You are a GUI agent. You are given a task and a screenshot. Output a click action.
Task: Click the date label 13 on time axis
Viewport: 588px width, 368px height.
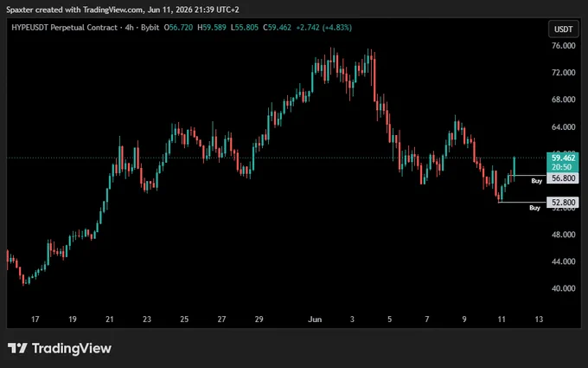[539, 320]
